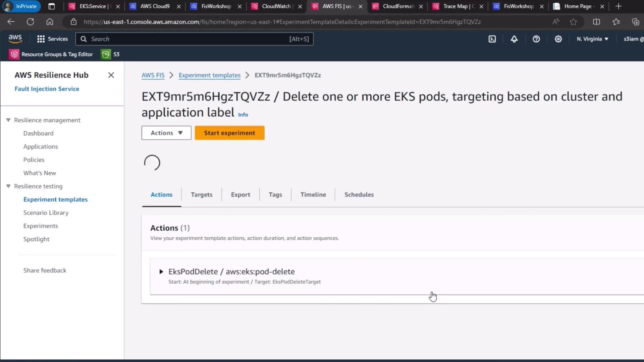Open AWS CloudShell terminal icon

pyautogui.click(x=492, y=39)
